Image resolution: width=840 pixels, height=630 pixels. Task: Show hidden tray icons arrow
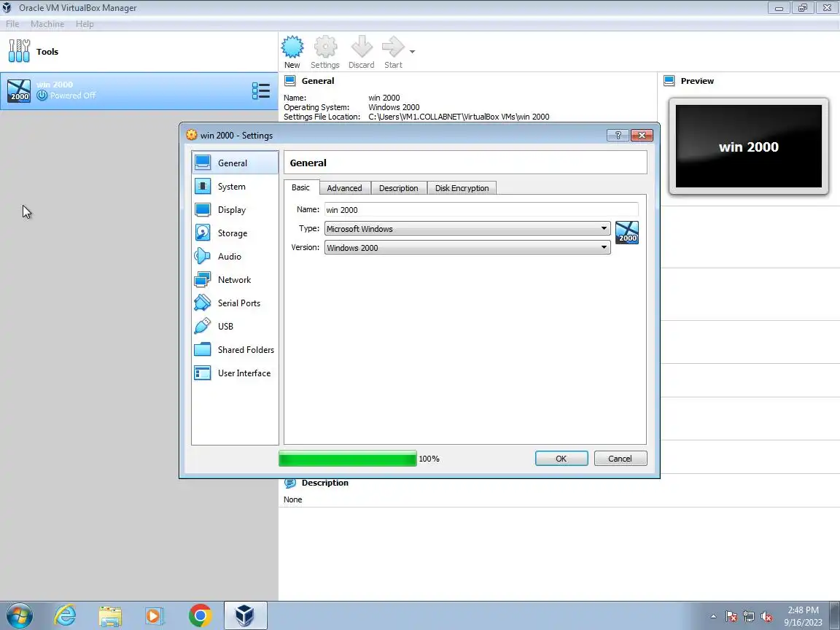click(x=713, y=617)
